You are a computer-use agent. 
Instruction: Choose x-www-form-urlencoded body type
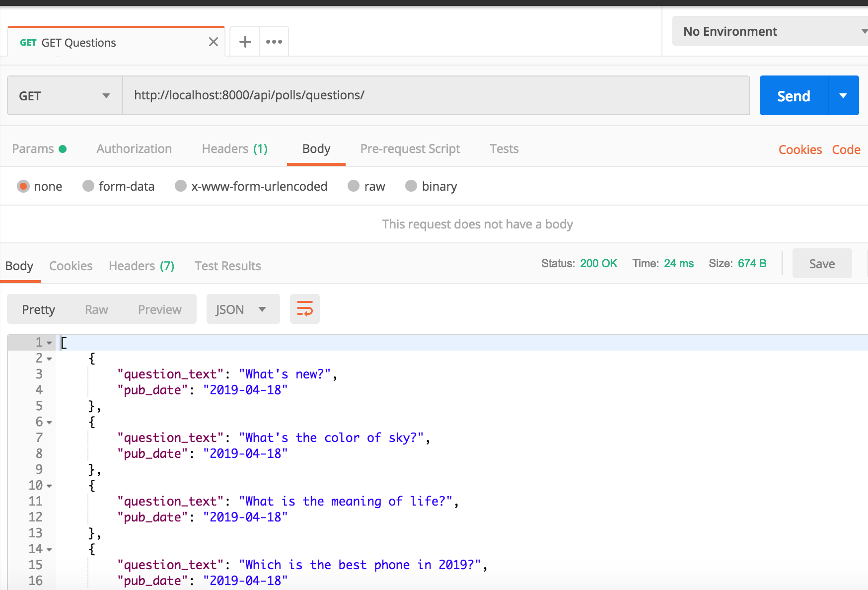coord(181,186)
